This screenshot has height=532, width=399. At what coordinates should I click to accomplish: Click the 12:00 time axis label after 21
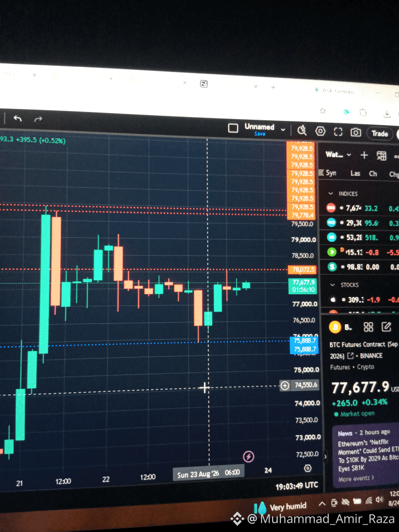tap(63, 481)
